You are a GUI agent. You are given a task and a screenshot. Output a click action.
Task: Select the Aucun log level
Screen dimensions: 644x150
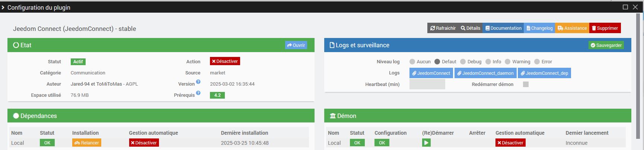tap(412, 62)
